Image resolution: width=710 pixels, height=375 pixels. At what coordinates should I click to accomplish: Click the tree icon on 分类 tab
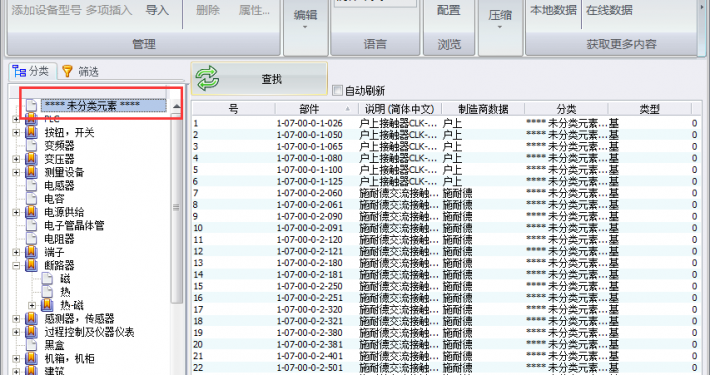click(x=19, y=71)
